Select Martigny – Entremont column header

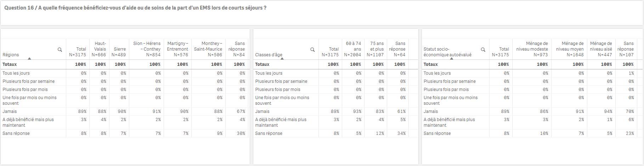coord(177,49)
